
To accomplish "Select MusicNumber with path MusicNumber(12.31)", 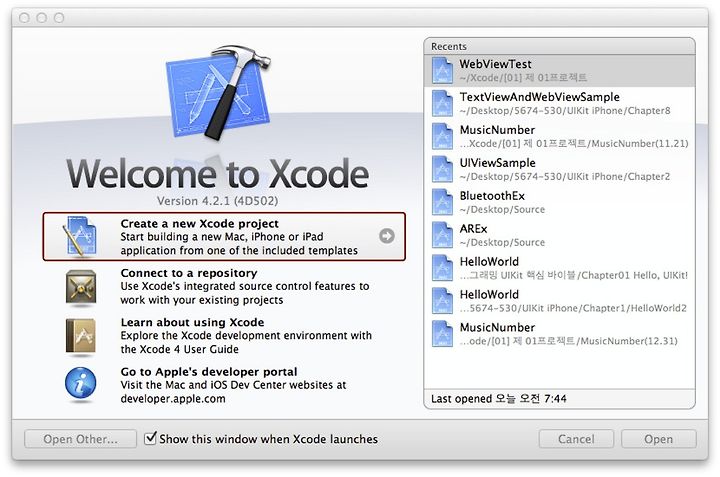I will [x=559, y=335].
